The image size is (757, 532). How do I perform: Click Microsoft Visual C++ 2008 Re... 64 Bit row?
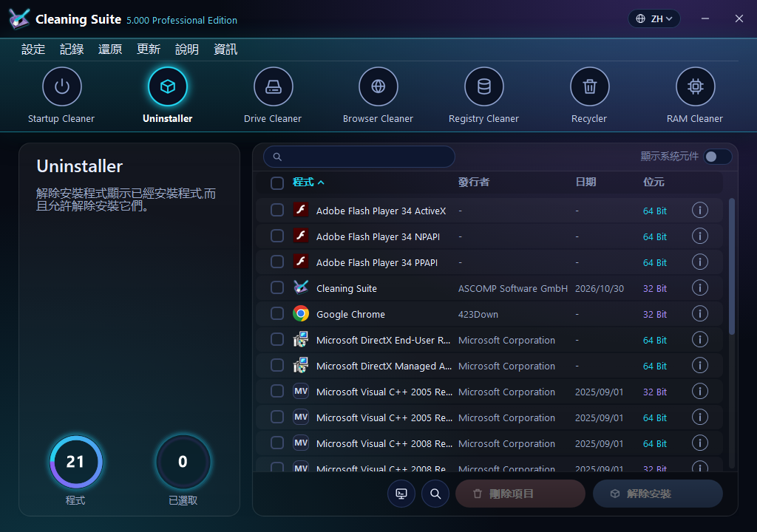pyautogui.click(x=489, y=443)
